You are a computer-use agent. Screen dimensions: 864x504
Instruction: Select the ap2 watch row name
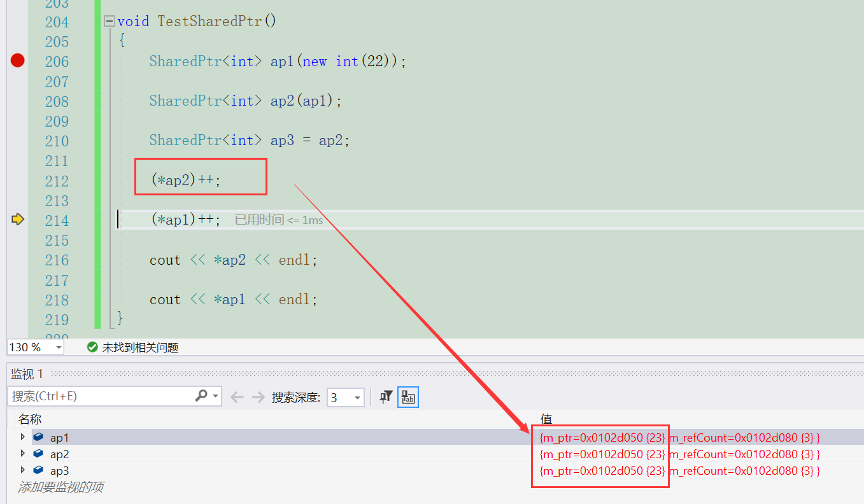(x=59, y=454)
